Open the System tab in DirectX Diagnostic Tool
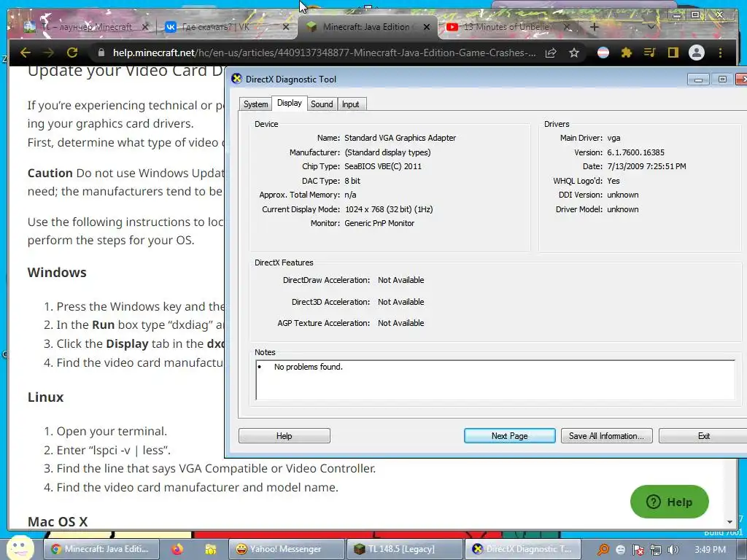Viewport: 747px width, 560px height. pos(255,104)
